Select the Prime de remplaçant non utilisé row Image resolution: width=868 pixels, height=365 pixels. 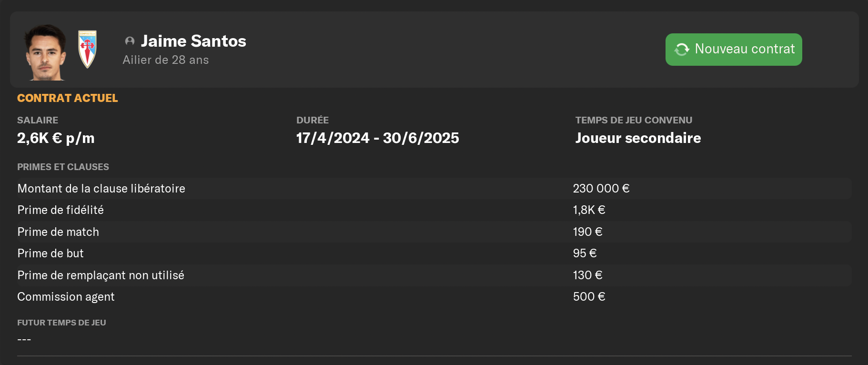pos(434,275)
